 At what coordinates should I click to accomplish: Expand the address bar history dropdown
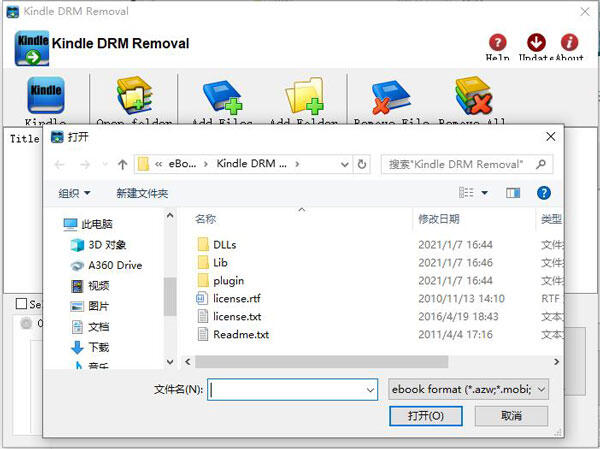pyautogui.click(x=344, y=165)
